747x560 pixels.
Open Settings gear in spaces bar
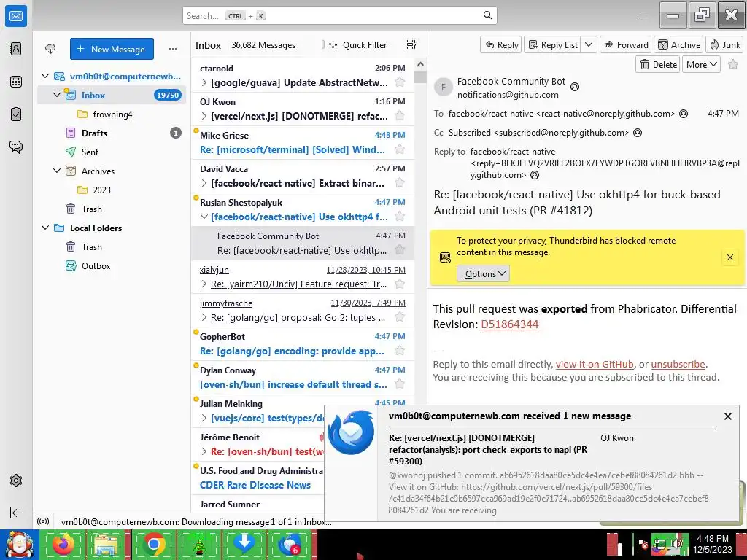[16, 481]
